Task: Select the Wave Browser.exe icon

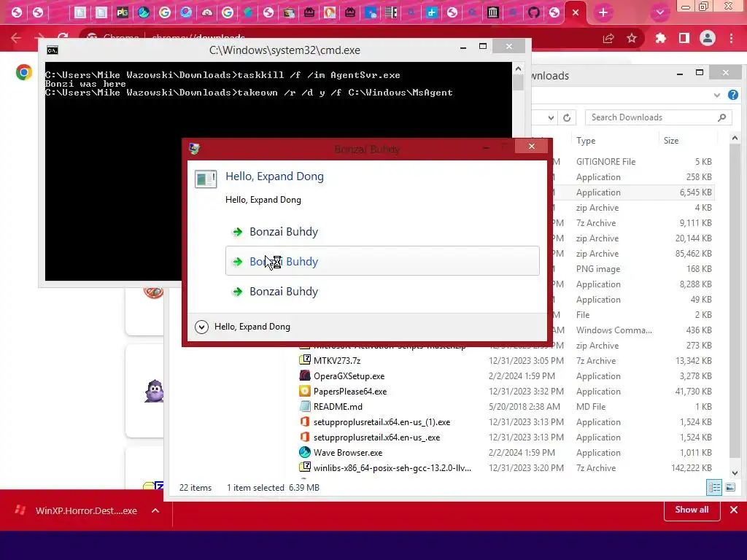Action: [x=305, y=452]
